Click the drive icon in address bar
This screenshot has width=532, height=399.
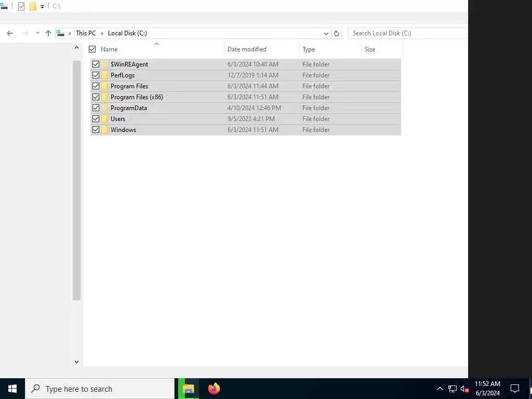tap(61, 33)
